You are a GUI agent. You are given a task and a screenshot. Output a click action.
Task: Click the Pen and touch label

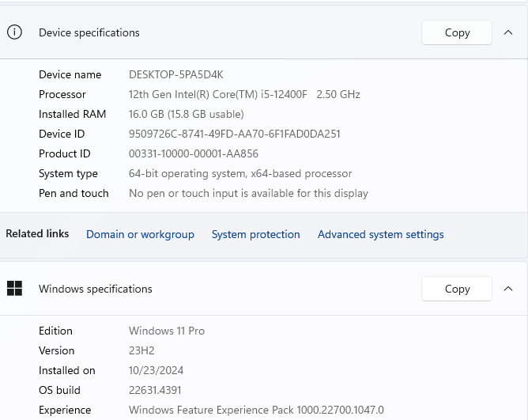[x=74, y=193]
